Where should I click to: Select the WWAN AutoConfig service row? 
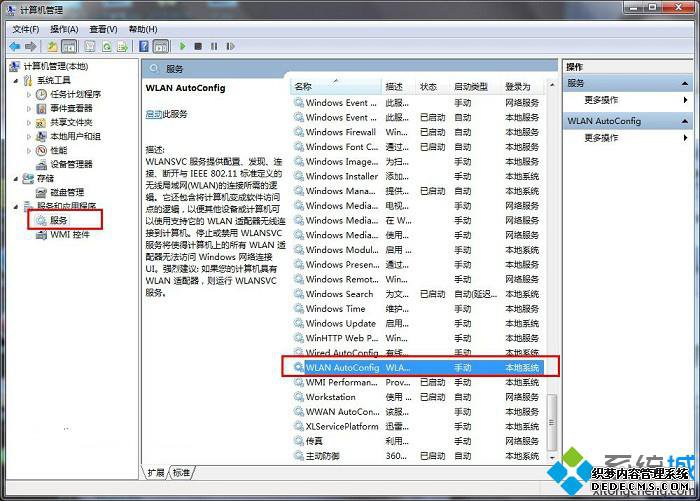point(418,412)
